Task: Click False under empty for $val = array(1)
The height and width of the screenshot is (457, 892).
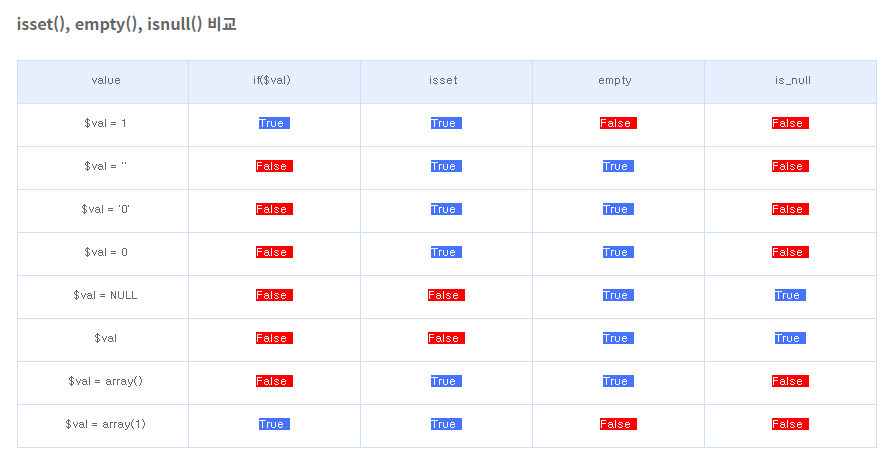Action: pos(618,424)
